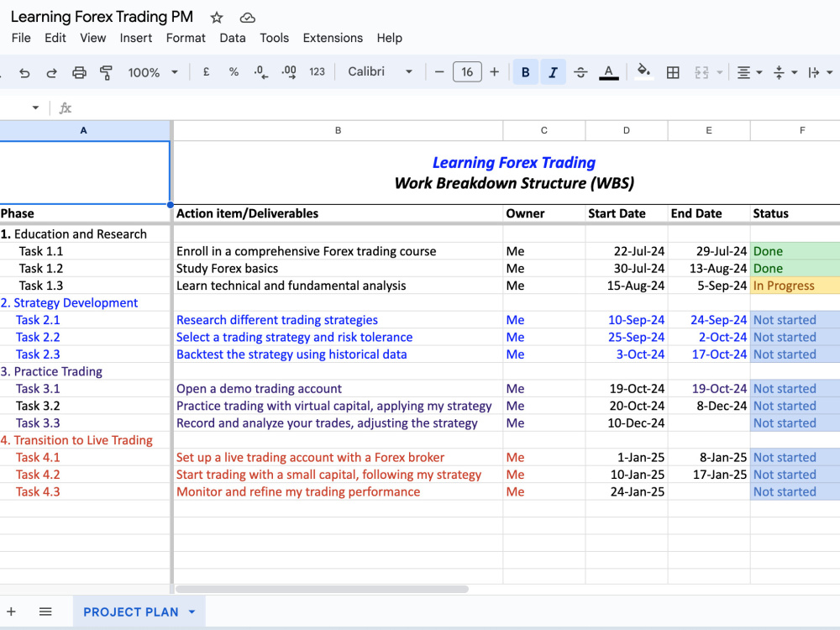Format as currency with the pound icon

tap(206, 71)
